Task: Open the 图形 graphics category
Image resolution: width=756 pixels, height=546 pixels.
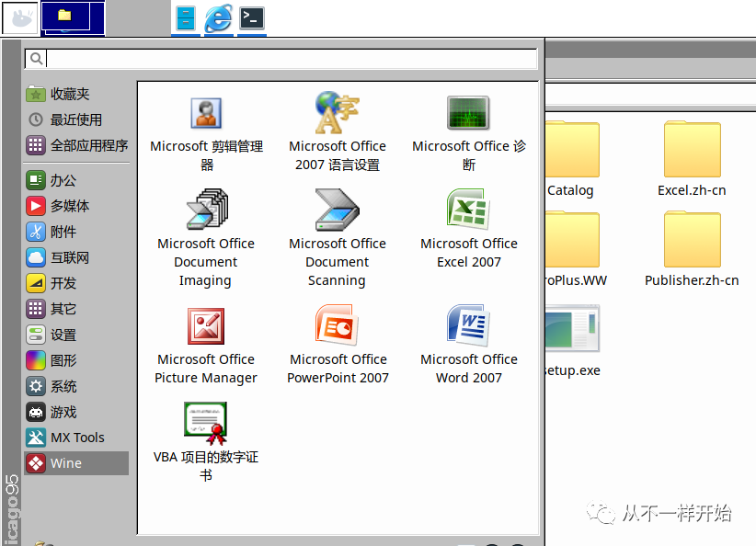Action: point(76,360)
